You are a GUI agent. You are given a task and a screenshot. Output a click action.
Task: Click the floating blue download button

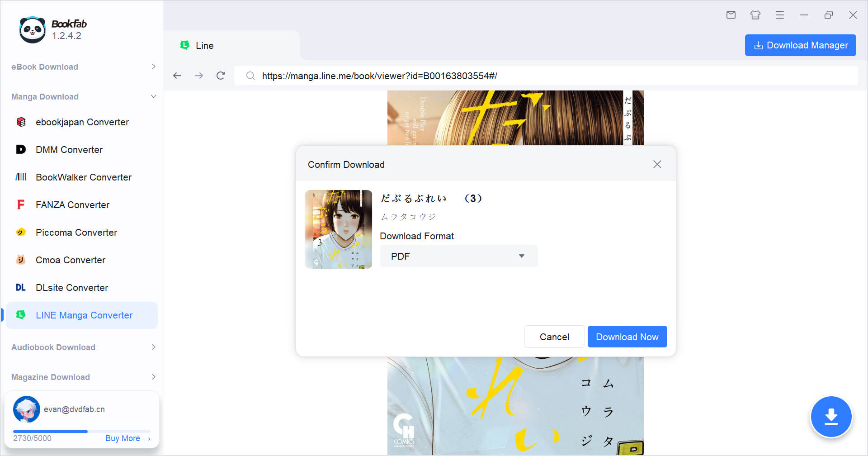coord(831,417)
